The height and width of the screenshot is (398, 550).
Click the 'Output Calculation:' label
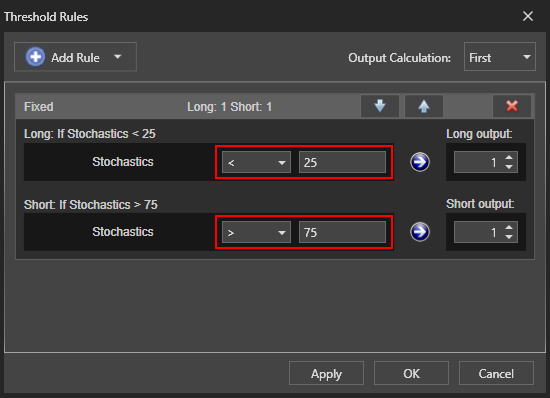[400, 58]
